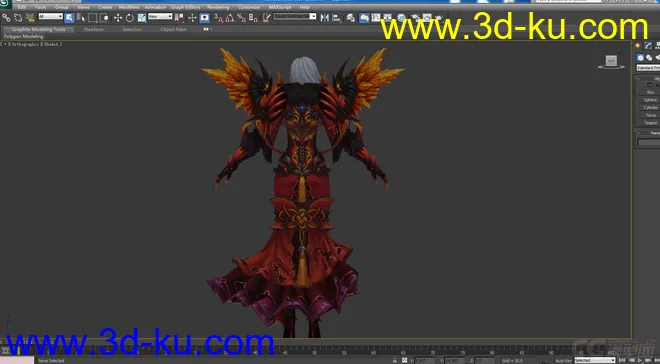
Task: Click the Sphere primitive button
Action: (x=650, y=100)
